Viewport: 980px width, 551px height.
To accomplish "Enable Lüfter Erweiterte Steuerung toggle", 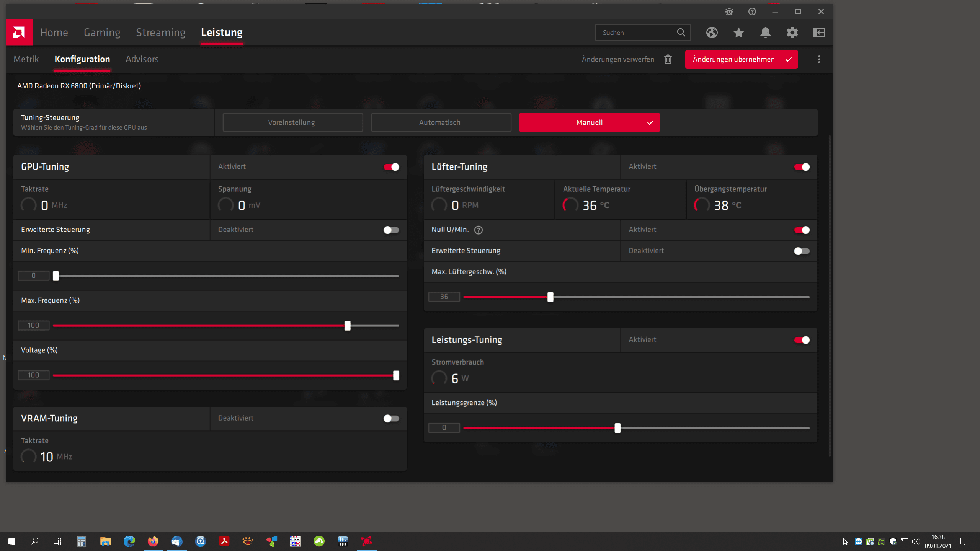I will pyautogui.click(x=802, y=251).
